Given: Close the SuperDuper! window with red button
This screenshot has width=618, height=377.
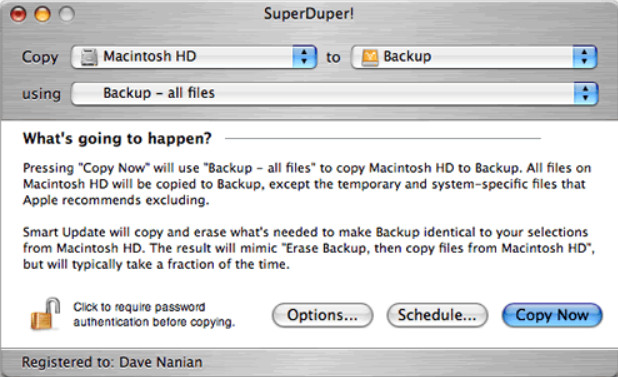Looking at the screenshot, I should 18,14.
